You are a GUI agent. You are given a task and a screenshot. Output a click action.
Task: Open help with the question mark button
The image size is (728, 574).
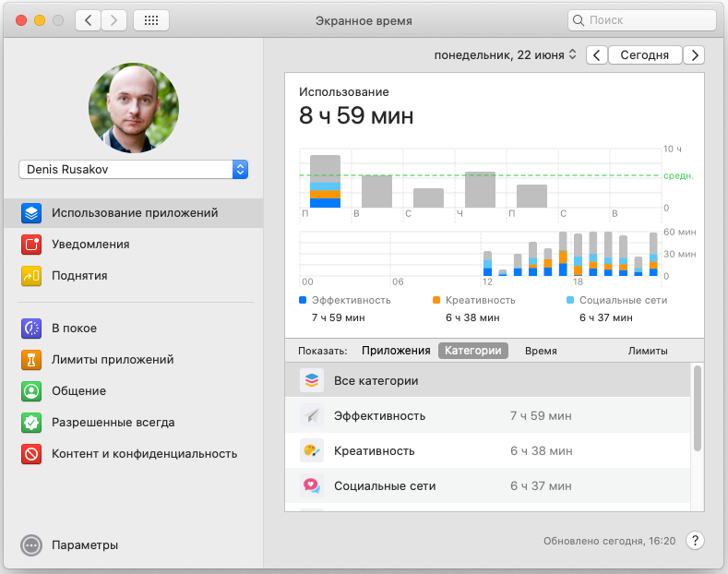[x=695, y=541]
